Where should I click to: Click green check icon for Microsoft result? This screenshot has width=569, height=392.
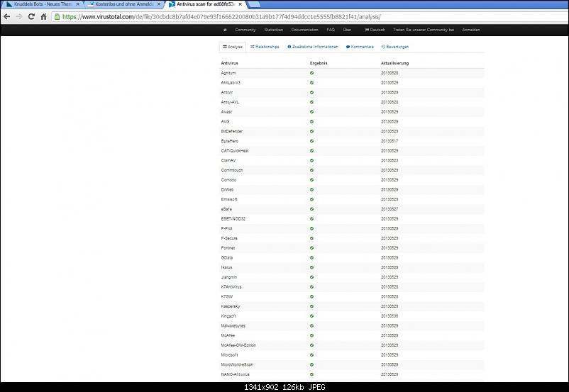pos(311,354)
